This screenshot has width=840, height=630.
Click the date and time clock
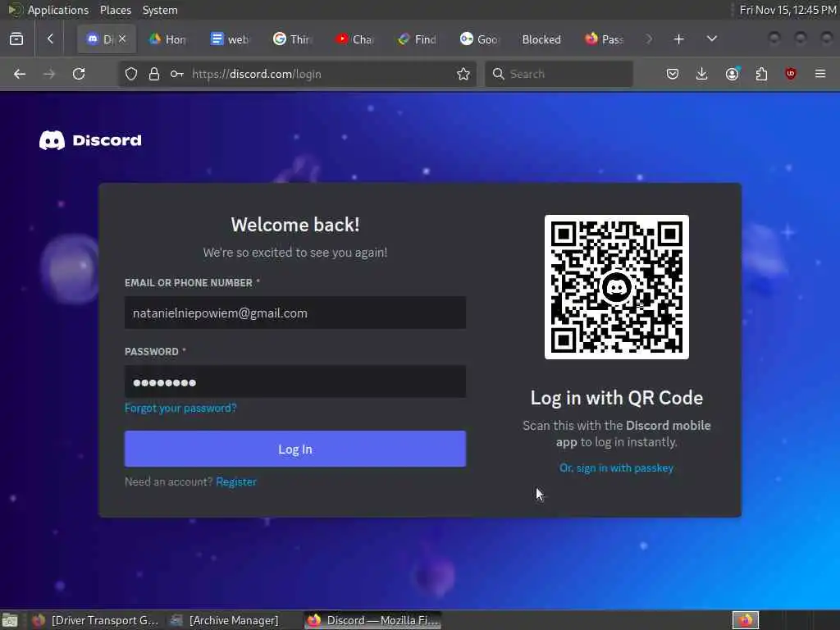(x=788, y=10)
